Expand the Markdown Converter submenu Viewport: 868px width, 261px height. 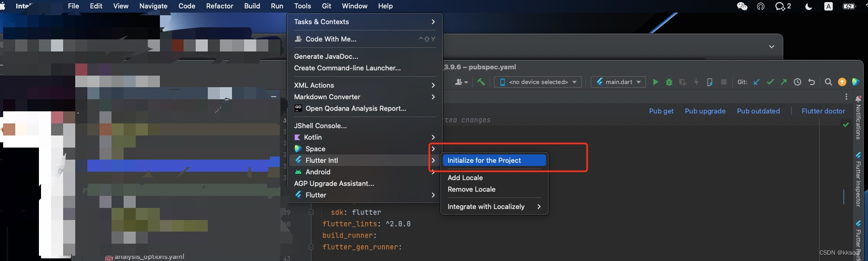[365, 97]
